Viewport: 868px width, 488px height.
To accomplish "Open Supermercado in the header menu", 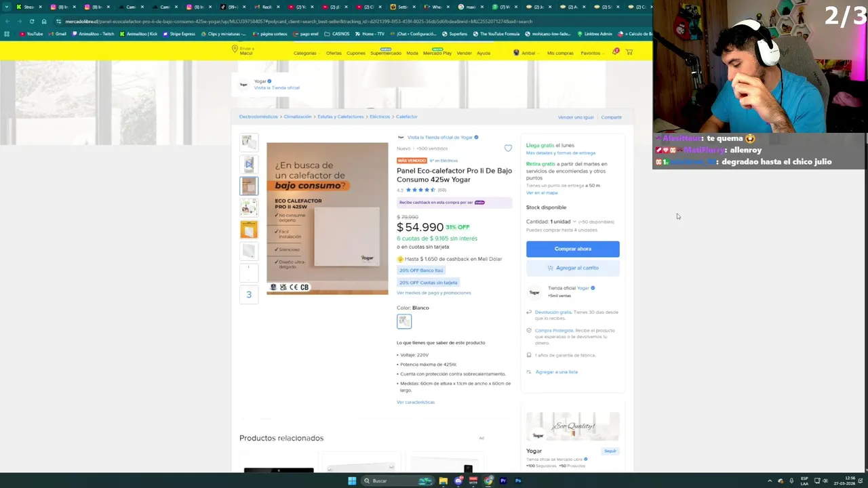I will click(x=386, y=53).
